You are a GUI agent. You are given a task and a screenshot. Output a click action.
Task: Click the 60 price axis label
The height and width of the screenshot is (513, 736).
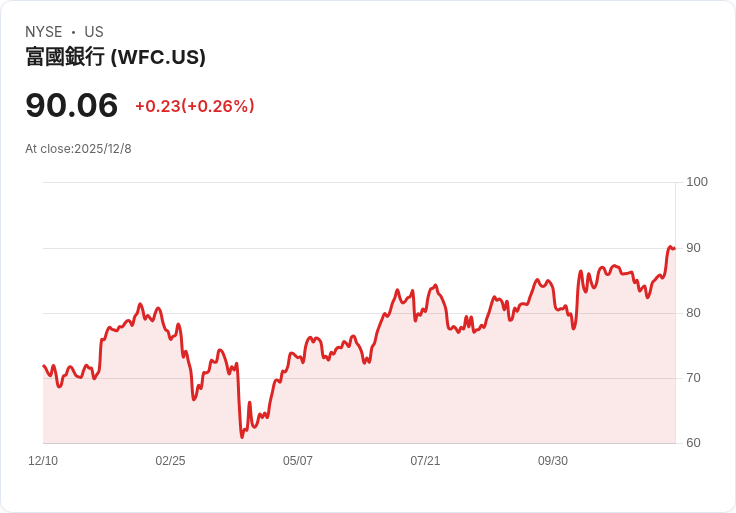[693, 443]
